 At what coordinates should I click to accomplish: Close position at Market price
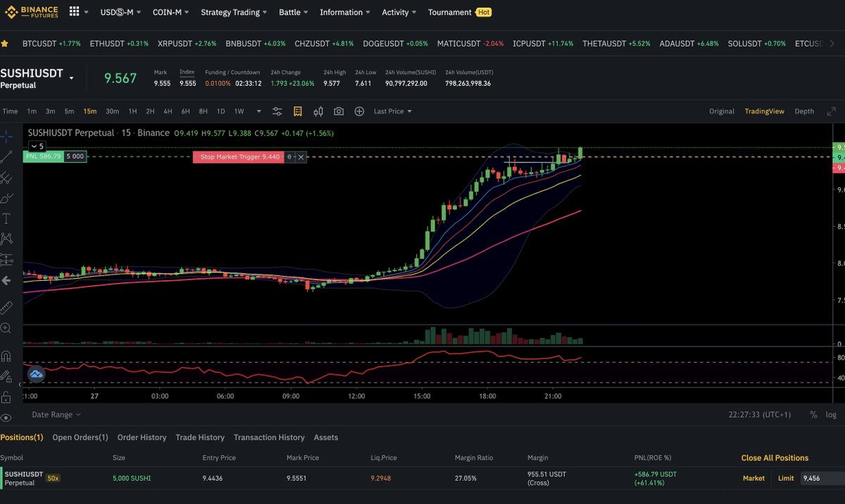coord(753,478)
